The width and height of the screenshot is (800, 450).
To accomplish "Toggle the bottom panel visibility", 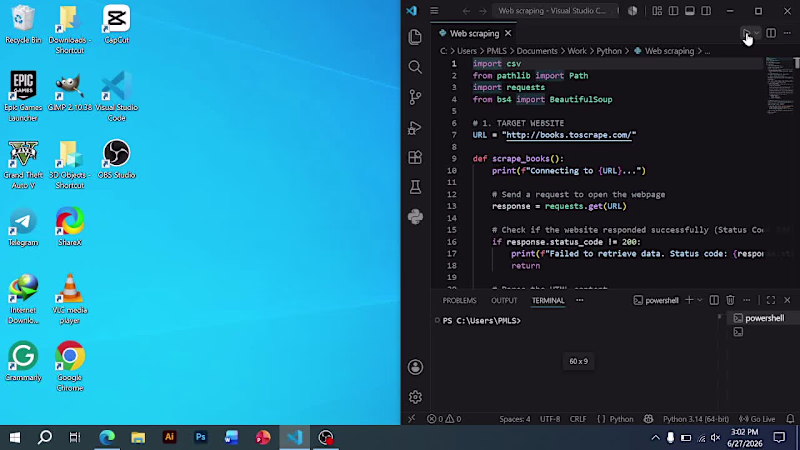I will [690, 11].
